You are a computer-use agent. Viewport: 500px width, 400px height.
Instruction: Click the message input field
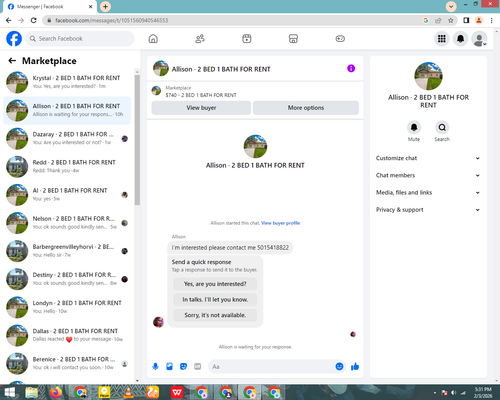coord(272,367)
